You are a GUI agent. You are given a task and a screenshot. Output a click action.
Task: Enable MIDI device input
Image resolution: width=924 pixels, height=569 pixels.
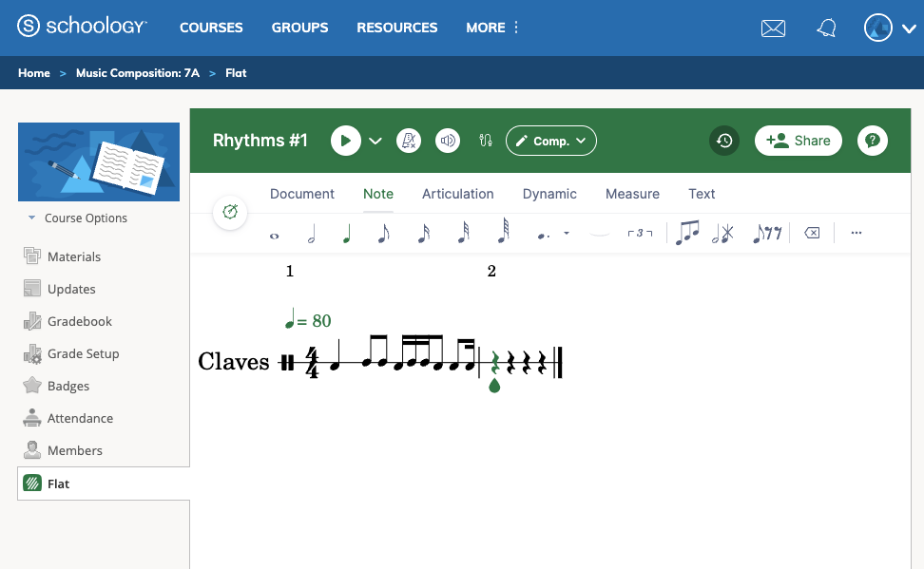(485, 141)
